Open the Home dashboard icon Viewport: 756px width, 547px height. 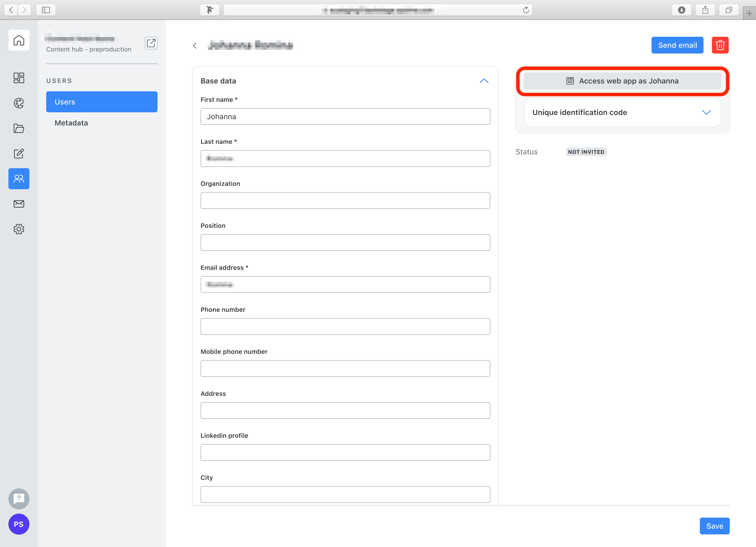(19, 40)
